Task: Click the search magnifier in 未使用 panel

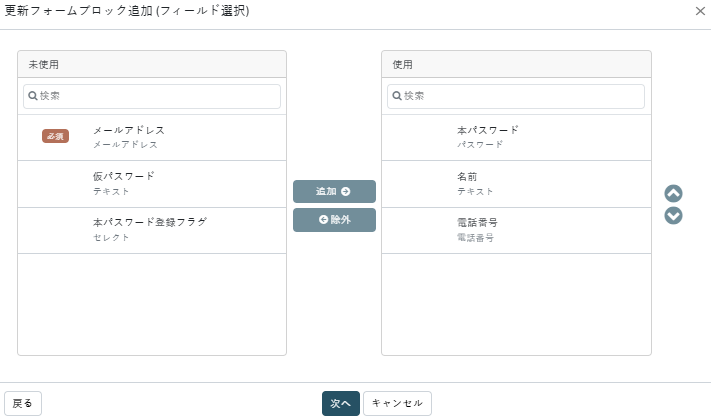Action: [x=33, y=96]
